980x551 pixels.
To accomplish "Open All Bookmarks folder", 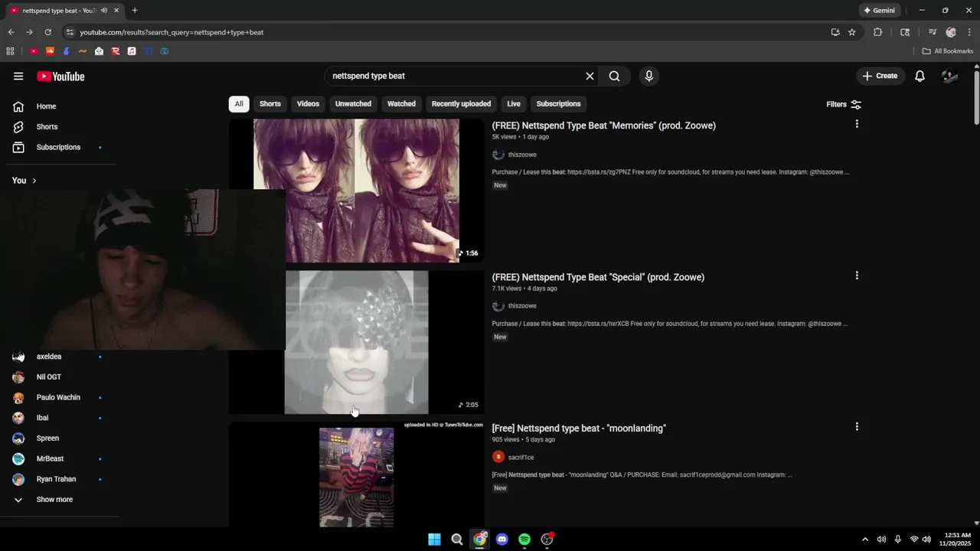I will [x=948, y=51].
